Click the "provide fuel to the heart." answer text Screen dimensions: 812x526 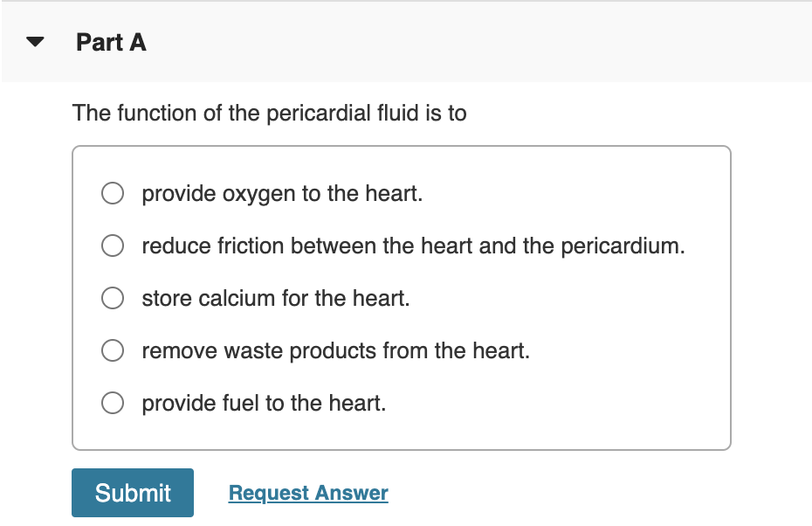coord(264,404)
